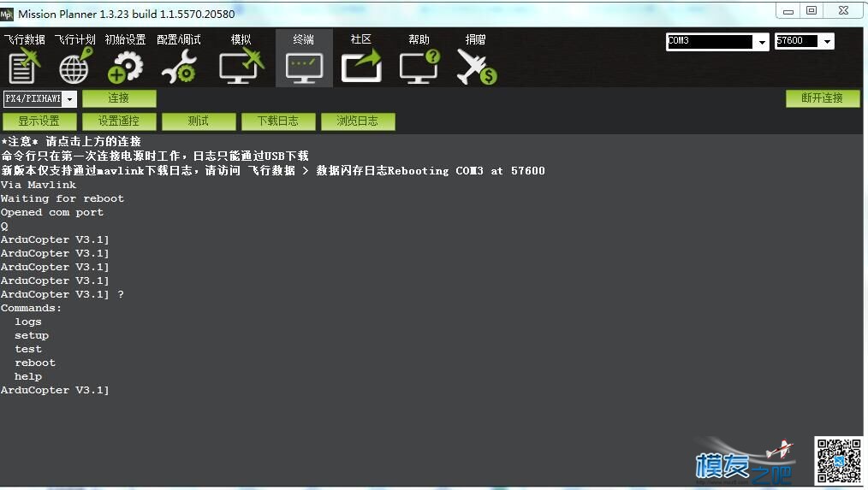Open the Simulation (模拟) monitor icon
Image resolution: width=868 pixels, height=490 pixels.
(241, 67)
